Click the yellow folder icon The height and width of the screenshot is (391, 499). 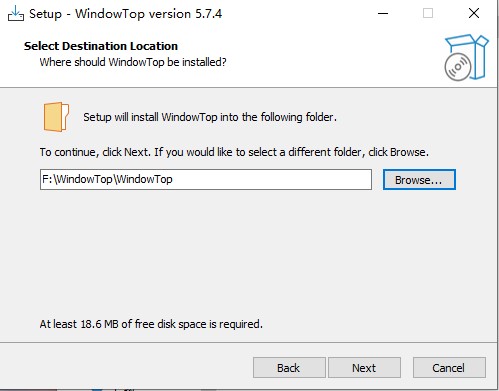(56, 117)
